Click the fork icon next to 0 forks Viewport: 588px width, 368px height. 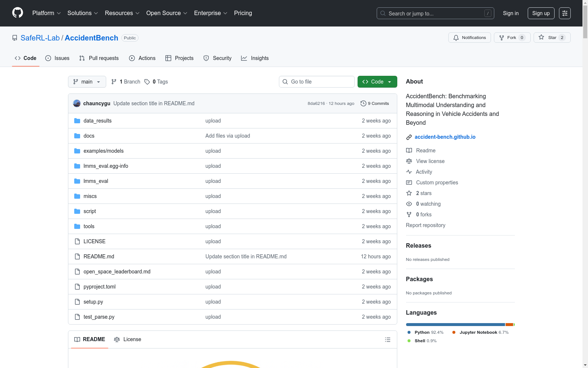409,215
